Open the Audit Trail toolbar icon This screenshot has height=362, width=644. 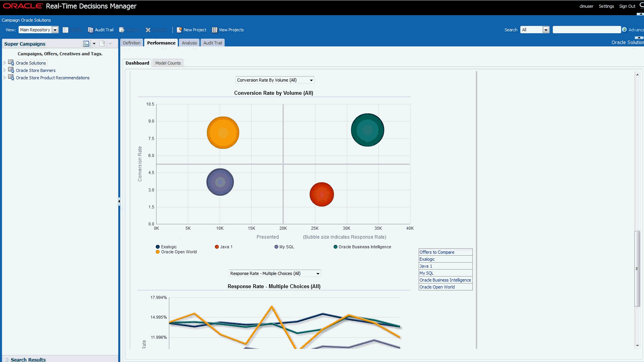tap(90, 30)
